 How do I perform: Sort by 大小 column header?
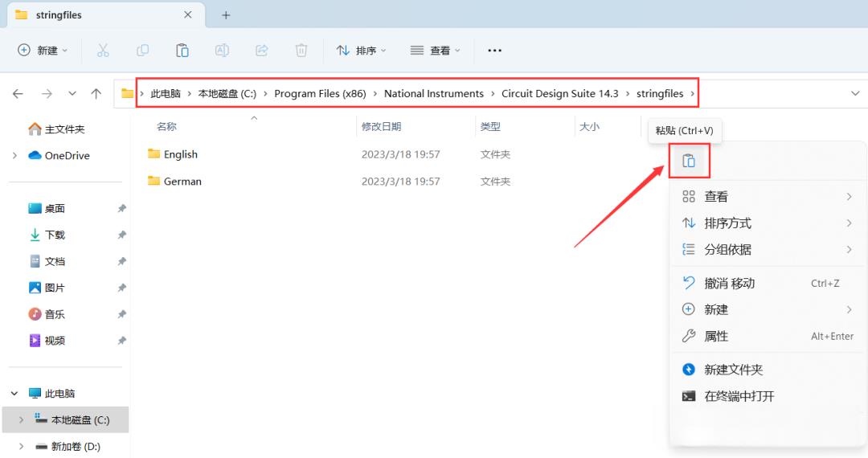click(x=589, y=127)
